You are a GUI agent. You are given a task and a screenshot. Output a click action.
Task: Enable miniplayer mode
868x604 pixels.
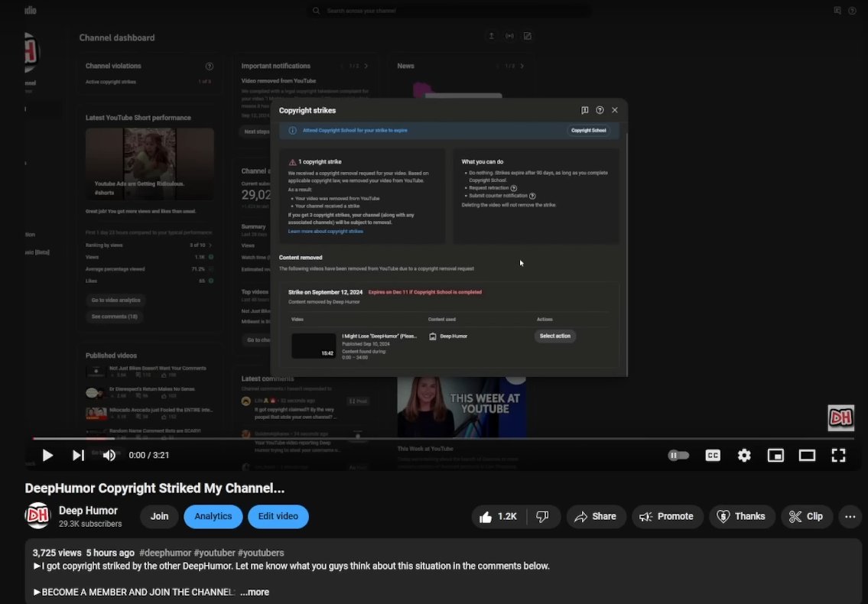coord(775,455)
